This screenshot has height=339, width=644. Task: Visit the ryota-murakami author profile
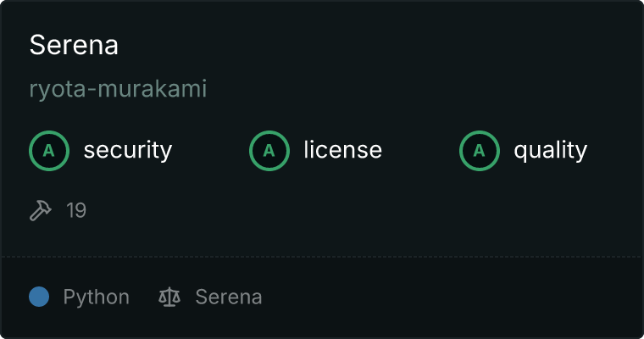pos(118,89)
